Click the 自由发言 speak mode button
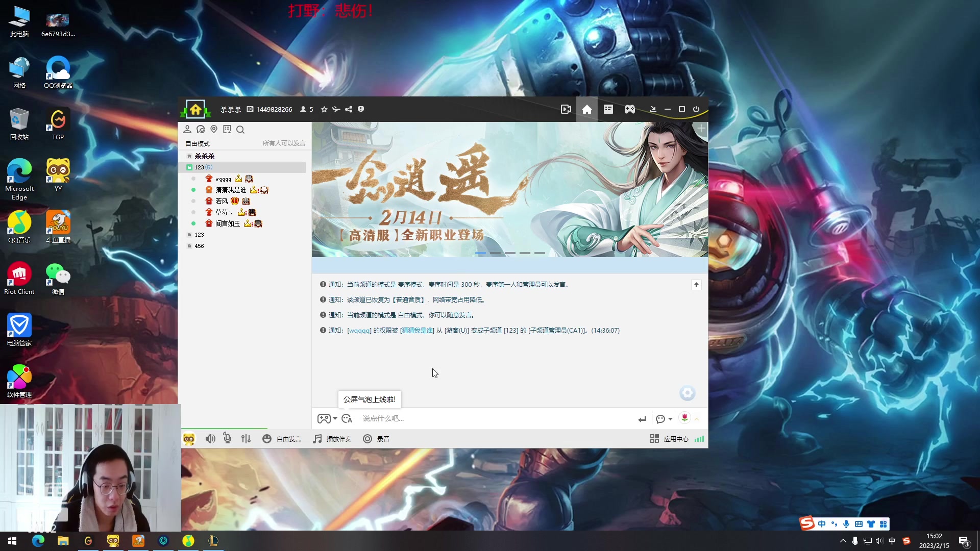The image size is (980, 551). tap(282, 439)
